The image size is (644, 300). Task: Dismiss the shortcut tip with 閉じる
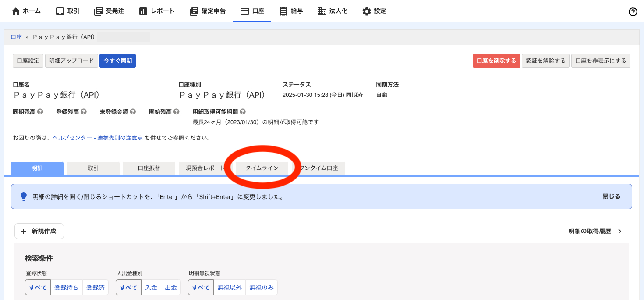611,196
